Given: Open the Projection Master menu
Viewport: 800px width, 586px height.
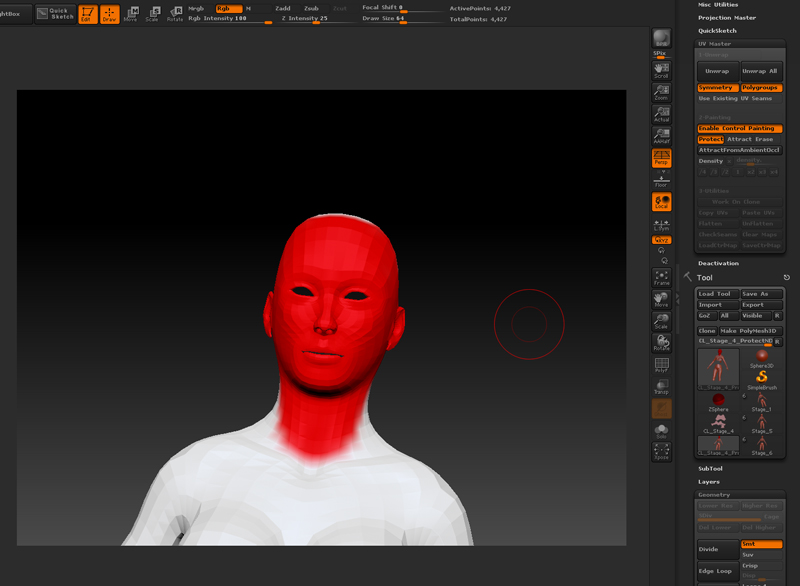Looking at the screenshot, I should point(727,17).
